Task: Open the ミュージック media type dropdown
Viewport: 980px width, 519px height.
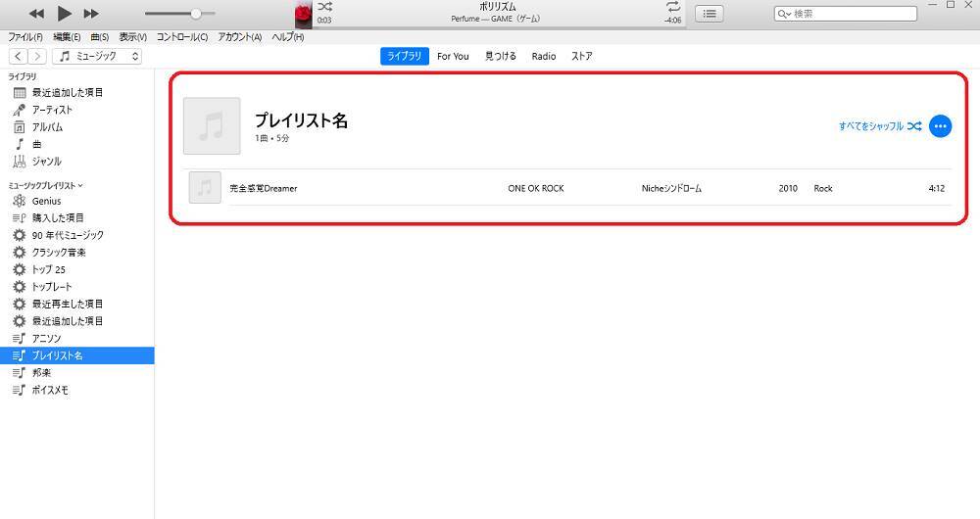Action: tap(97, 57)
